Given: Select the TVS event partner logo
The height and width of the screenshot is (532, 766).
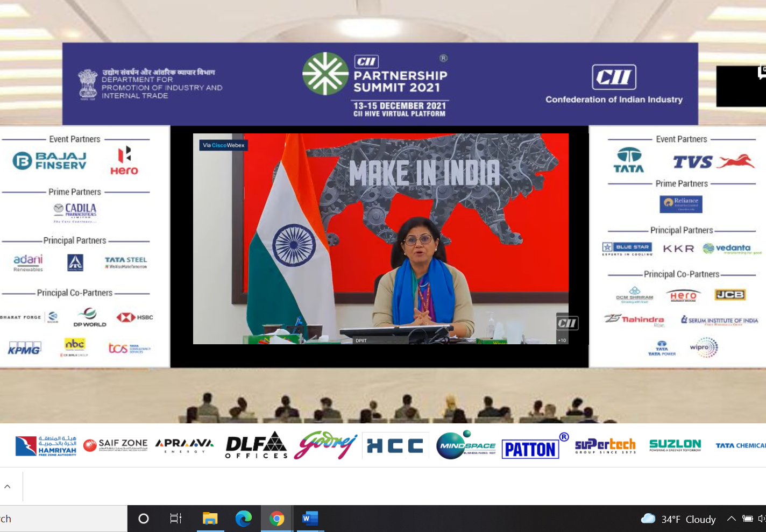Looking at the screenshot, I should coord(714,161).
